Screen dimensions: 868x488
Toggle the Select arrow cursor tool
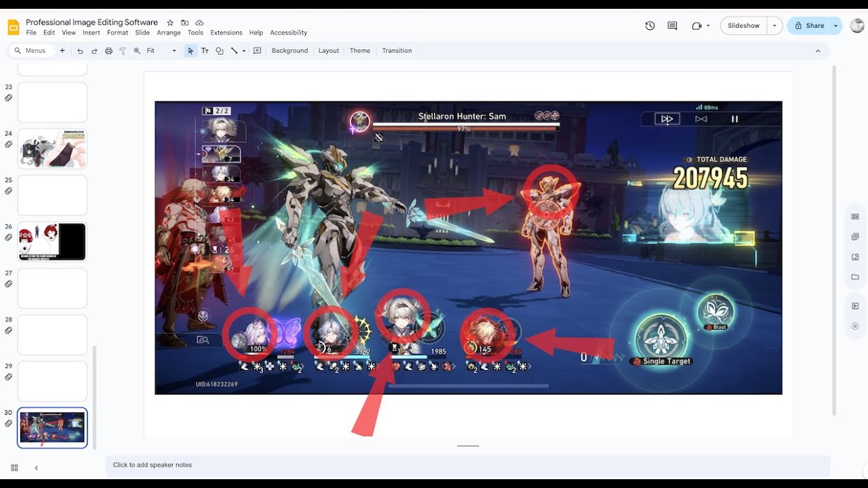(191, 51)
